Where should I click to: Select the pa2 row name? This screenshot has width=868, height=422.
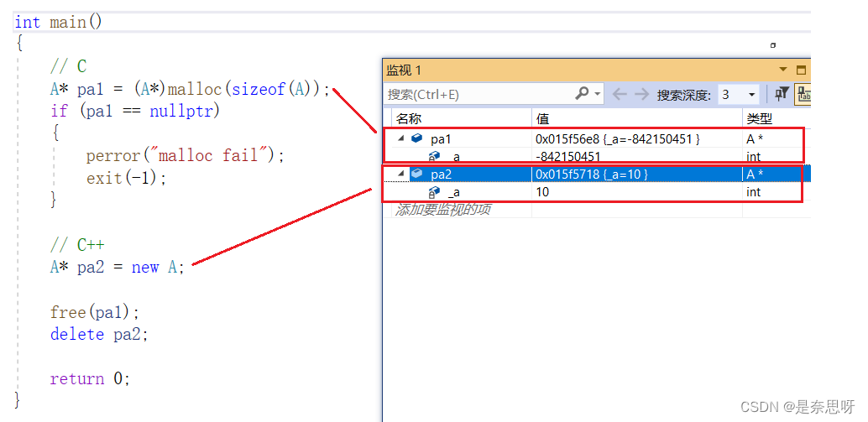(442, 175)
